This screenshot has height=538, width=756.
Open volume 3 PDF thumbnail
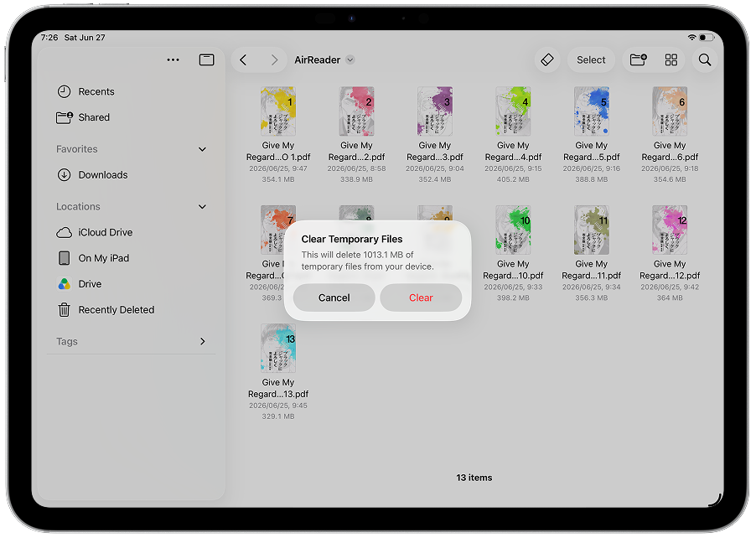click(435, 111)
